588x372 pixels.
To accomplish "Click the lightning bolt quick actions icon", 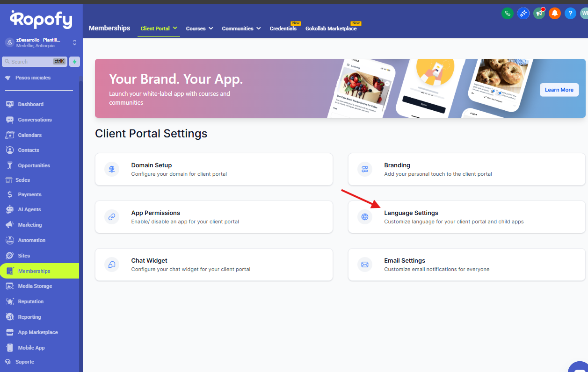I will [x=74, y=62].
